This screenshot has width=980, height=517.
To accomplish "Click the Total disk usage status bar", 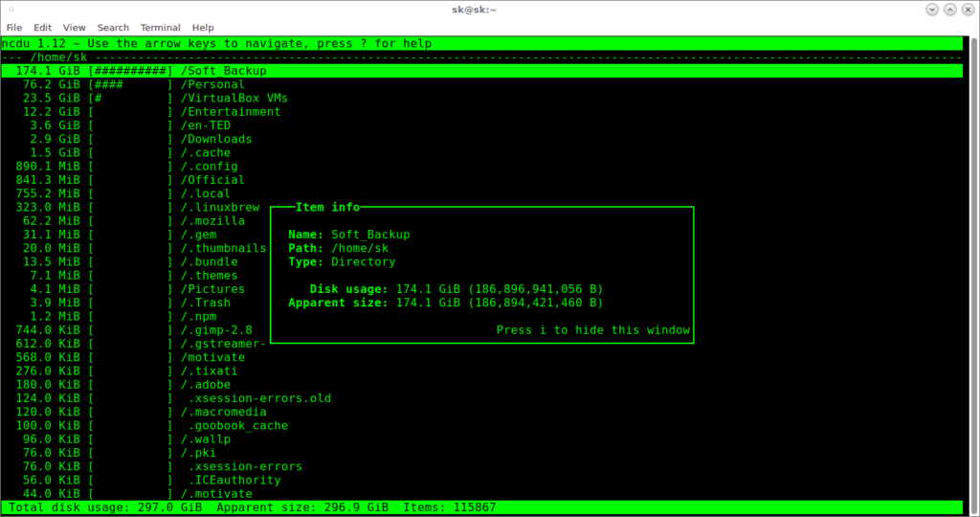I will [105, 506].
